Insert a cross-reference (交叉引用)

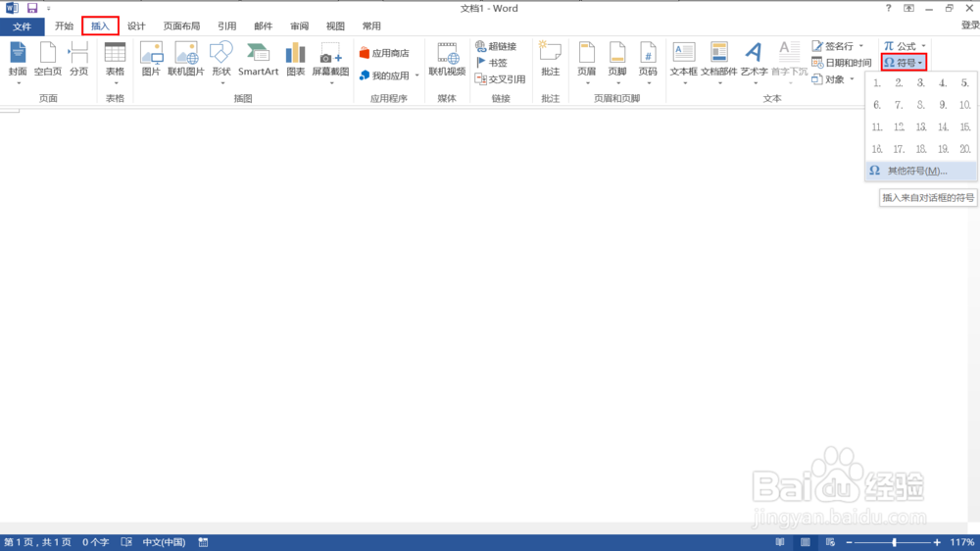(500, 79)
